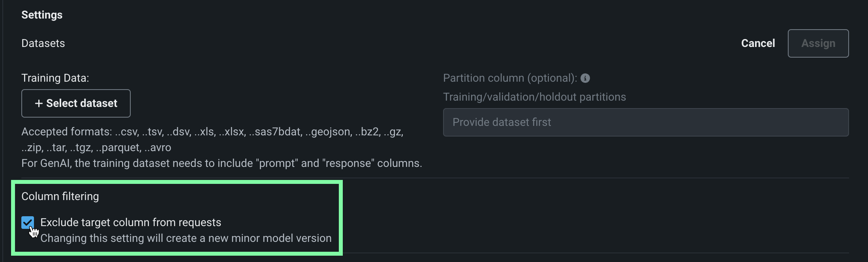Click the "Partition column (optional)" label
Screen dimensions: 868x262
point(510,78)
